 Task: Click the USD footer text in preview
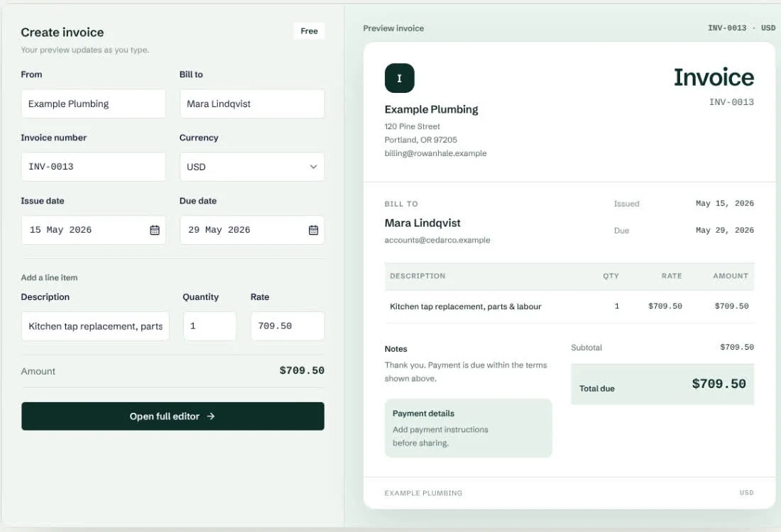747,493
